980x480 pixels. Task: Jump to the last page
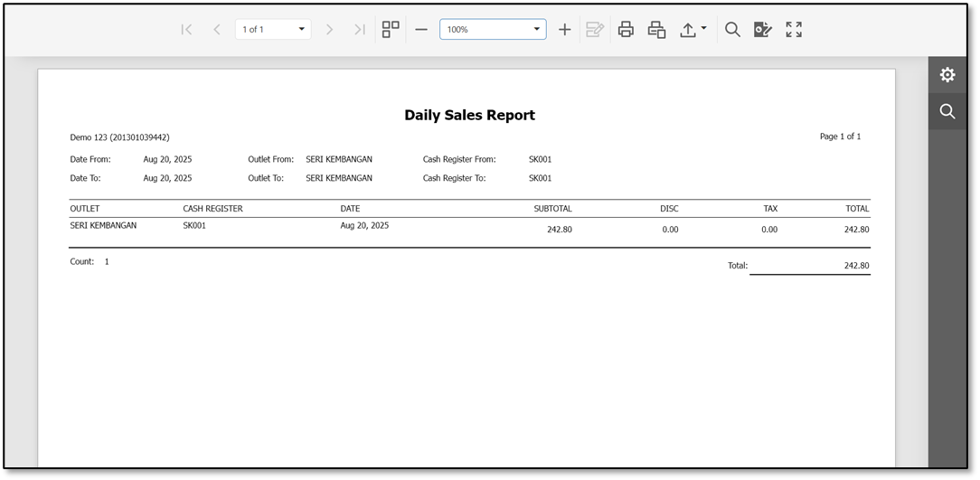pyautogui.click(x=360, y=29)
